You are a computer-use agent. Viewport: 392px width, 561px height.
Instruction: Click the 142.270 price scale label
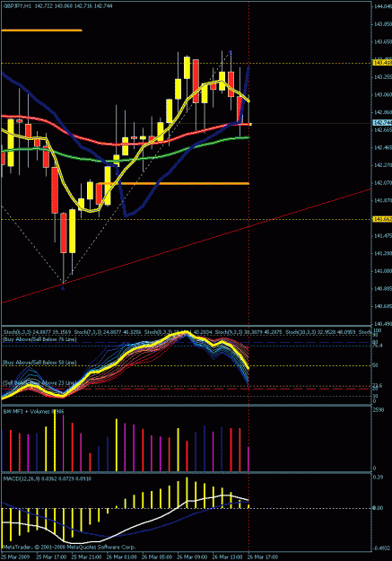pos(383,165)
